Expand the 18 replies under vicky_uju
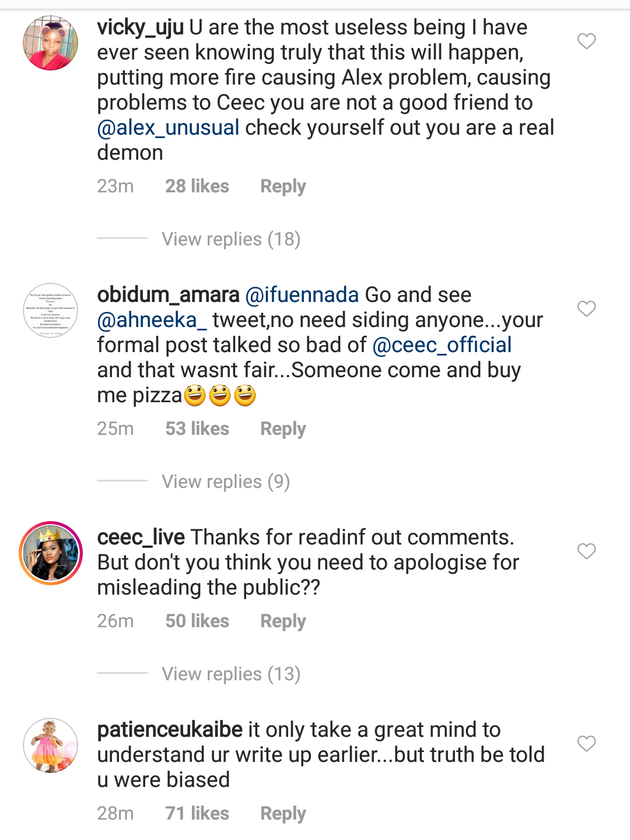This screenshot has width=630, height=840. coord(231,239)
